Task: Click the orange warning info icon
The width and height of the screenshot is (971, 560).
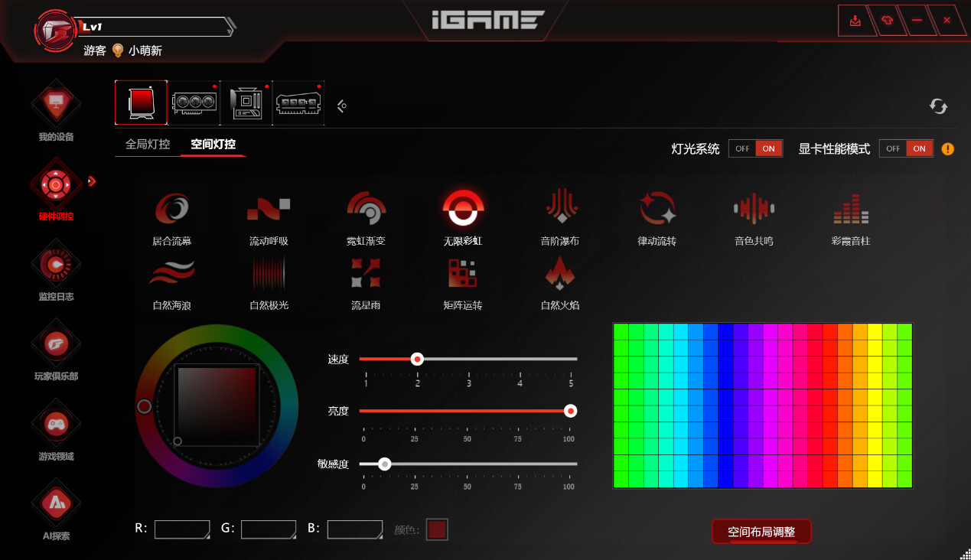Action: coord(948,149)
